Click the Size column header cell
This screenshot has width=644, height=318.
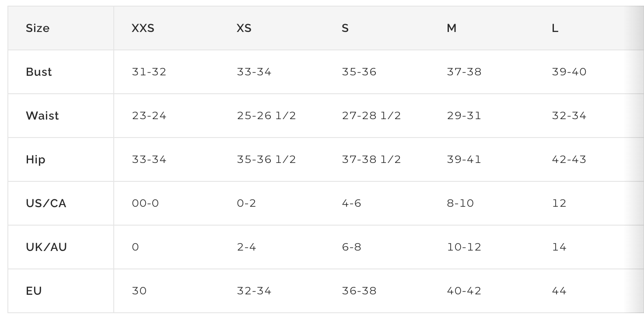38,28
